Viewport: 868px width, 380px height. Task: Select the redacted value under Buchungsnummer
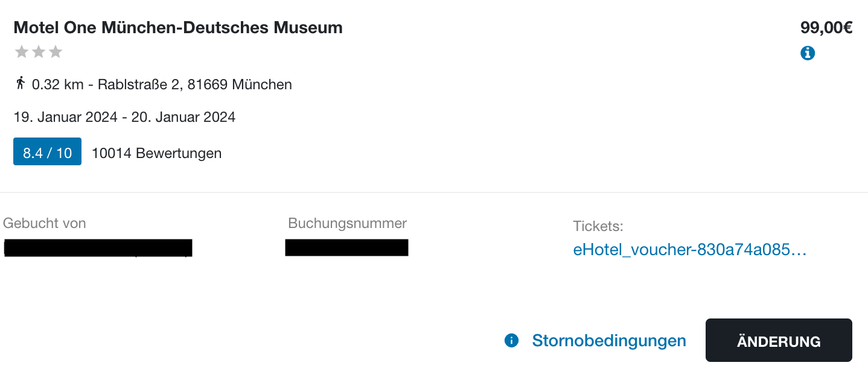tap(346, 247)
